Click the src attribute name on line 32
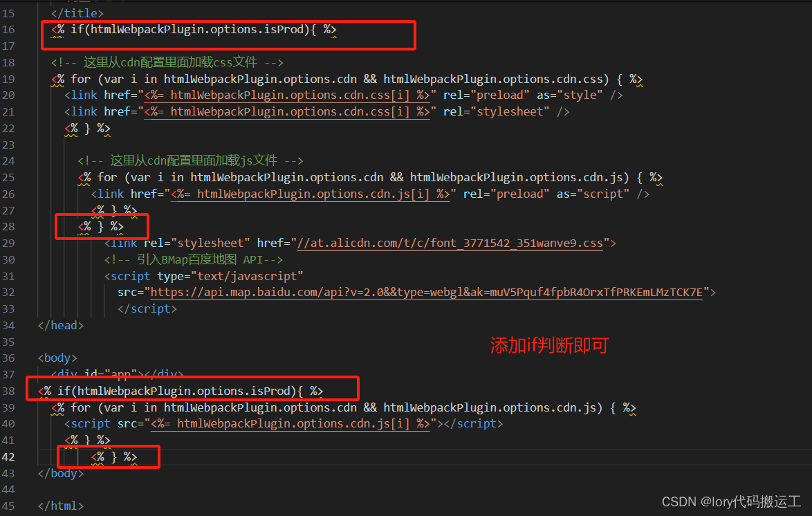Image resolution: width=812 pixels, height=516 pixels. point(127,293)
